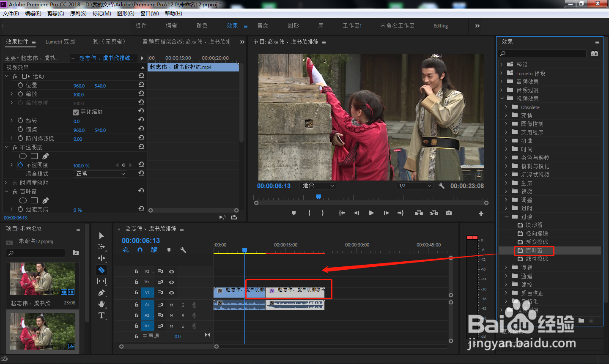Mute audio track A1

[x=171, y=305]
